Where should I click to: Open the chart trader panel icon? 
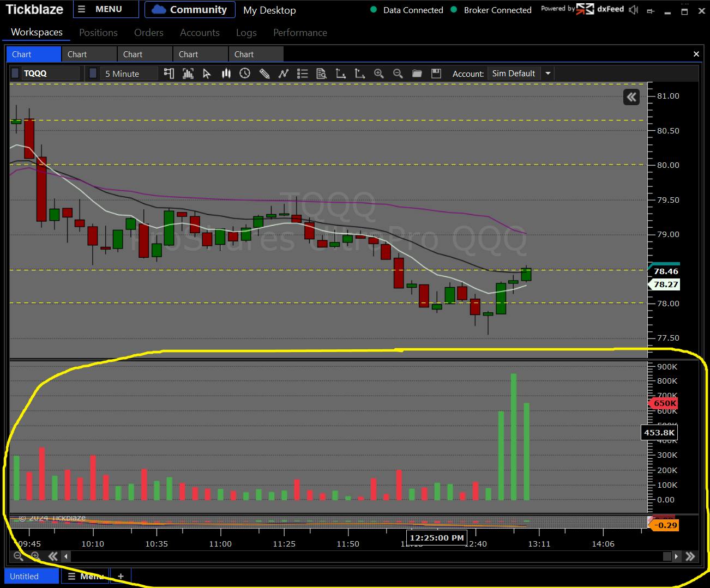(x=169, y=74)
